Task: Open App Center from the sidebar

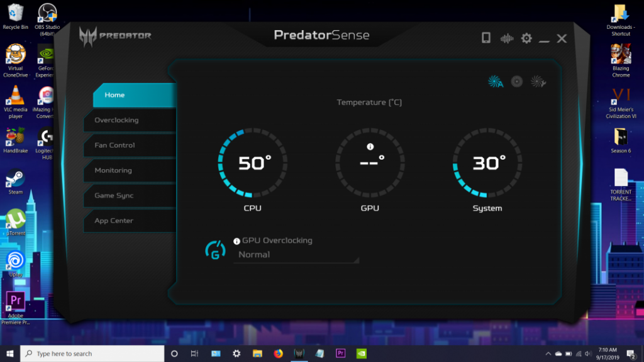Action: click(114, 221)
